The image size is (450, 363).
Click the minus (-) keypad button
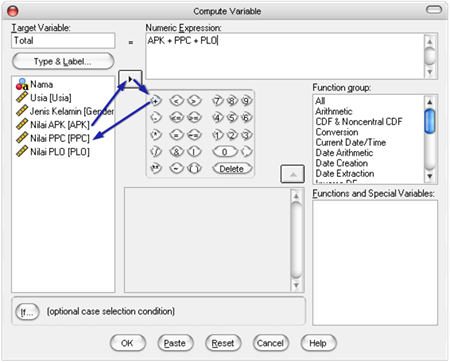point(156,117)
